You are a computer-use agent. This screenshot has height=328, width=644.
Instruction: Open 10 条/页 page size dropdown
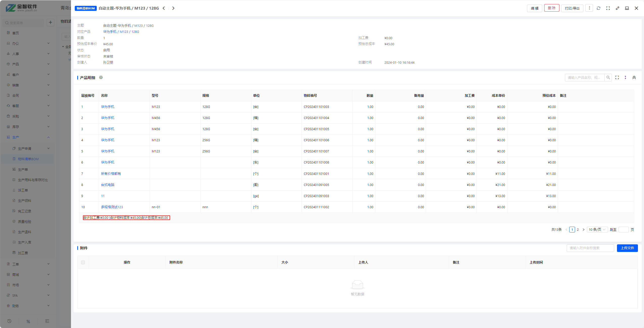tap(597, 229)
